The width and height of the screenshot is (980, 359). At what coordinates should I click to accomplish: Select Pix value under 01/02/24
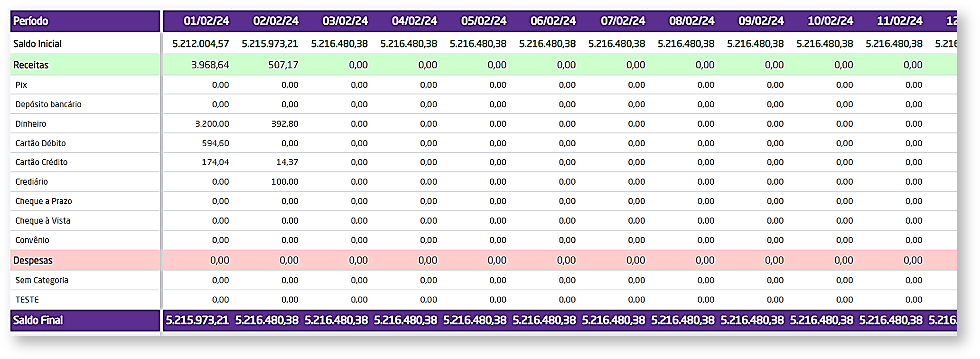(x=221, y=85)
